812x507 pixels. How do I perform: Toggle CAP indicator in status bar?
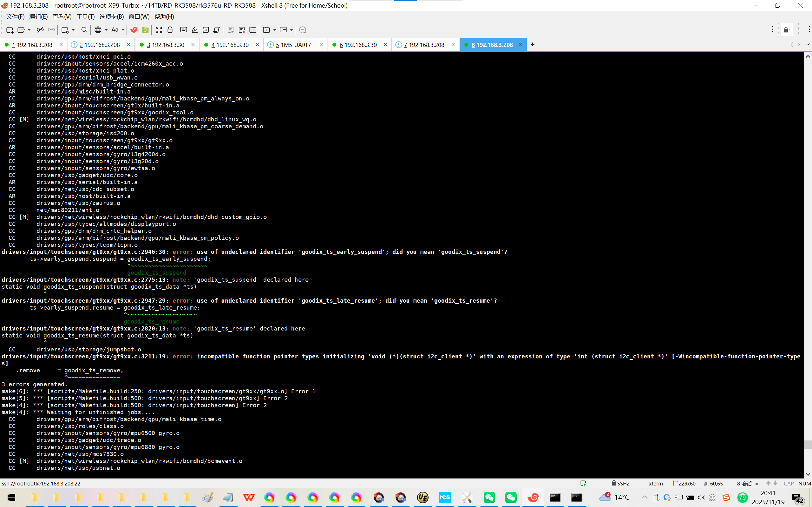click(788, 483)
